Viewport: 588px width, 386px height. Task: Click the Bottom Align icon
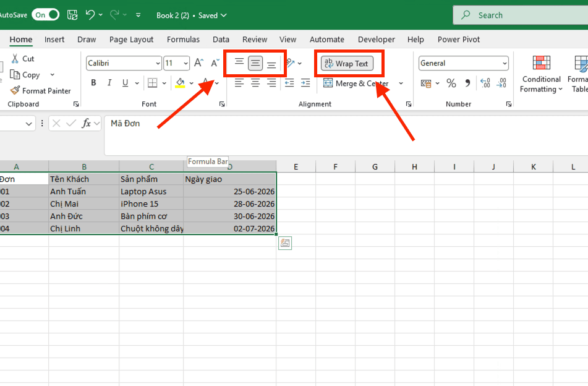(271, 63)
